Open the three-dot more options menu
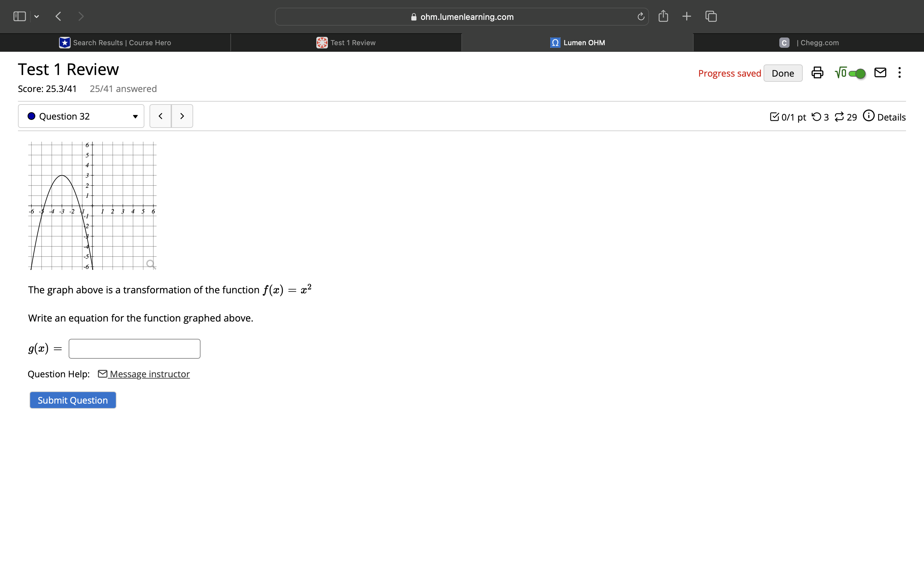The width and height of the screenshot is (924, 577). click(900, 72)
